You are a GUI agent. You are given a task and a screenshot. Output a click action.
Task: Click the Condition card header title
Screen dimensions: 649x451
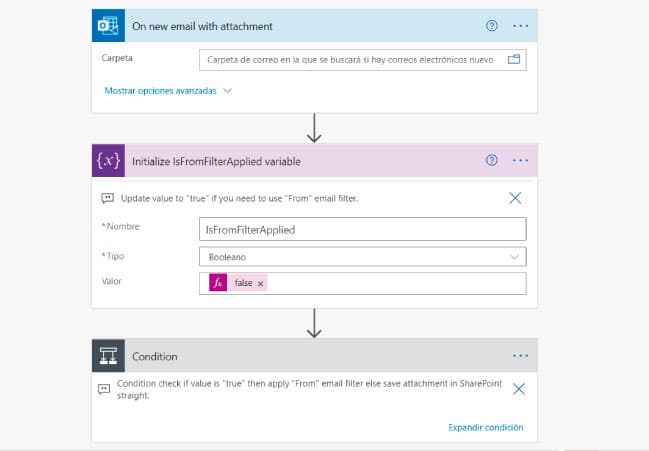(x=155, y=356)
